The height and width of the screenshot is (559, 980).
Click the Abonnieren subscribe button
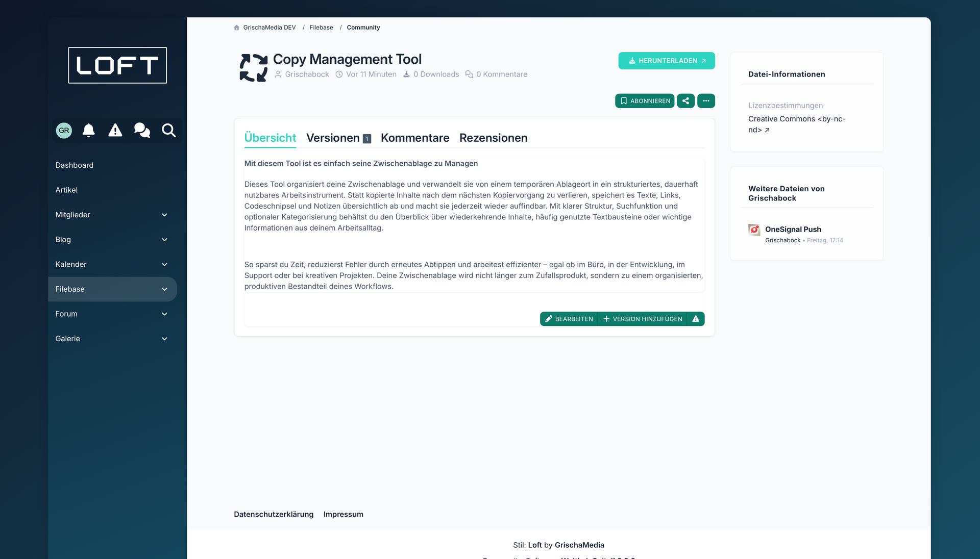645,101
